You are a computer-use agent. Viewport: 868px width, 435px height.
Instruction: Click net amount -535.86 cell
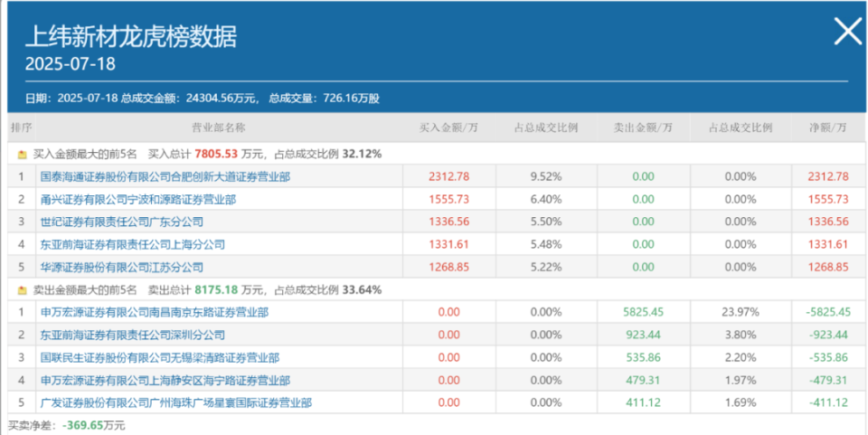pos(828,357)
